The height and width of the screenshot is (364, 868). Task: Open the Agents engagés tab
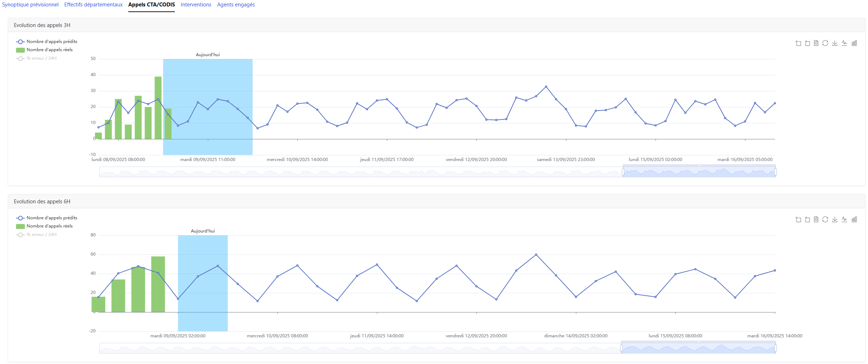236,5
